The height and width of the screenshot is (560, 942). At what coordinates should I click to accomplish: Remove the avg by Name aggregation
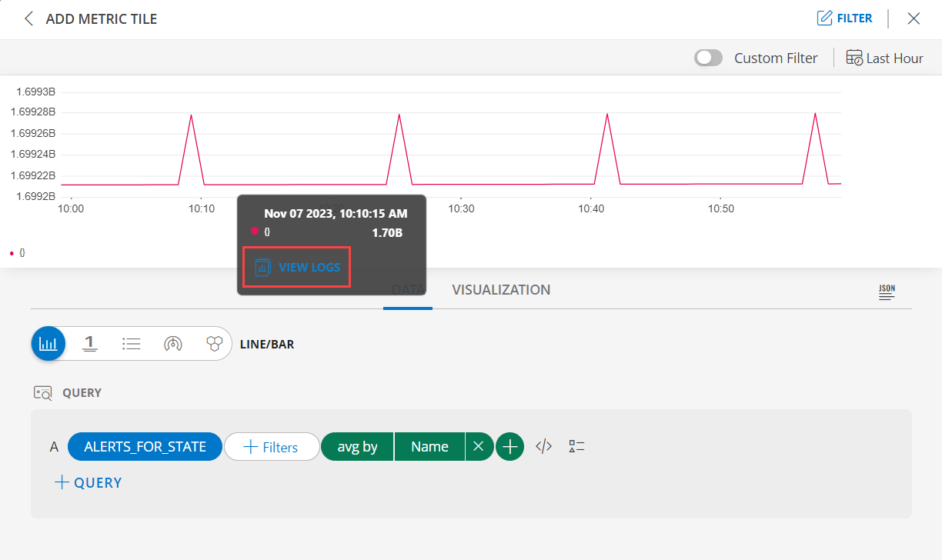click(x=479, y=446)
